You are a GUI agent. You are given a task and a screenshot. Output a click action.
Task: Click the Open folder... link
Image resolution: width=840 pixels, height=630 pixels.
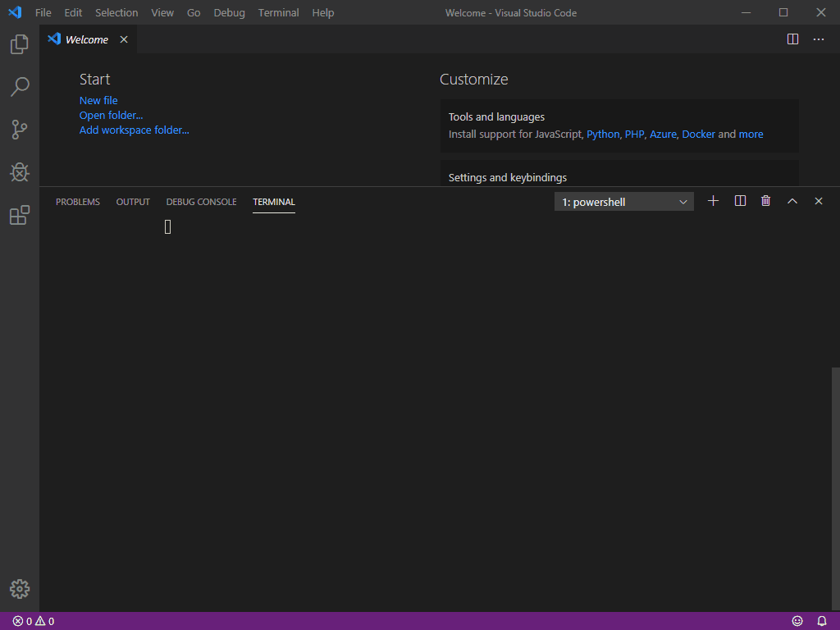[x=111, y=115]
